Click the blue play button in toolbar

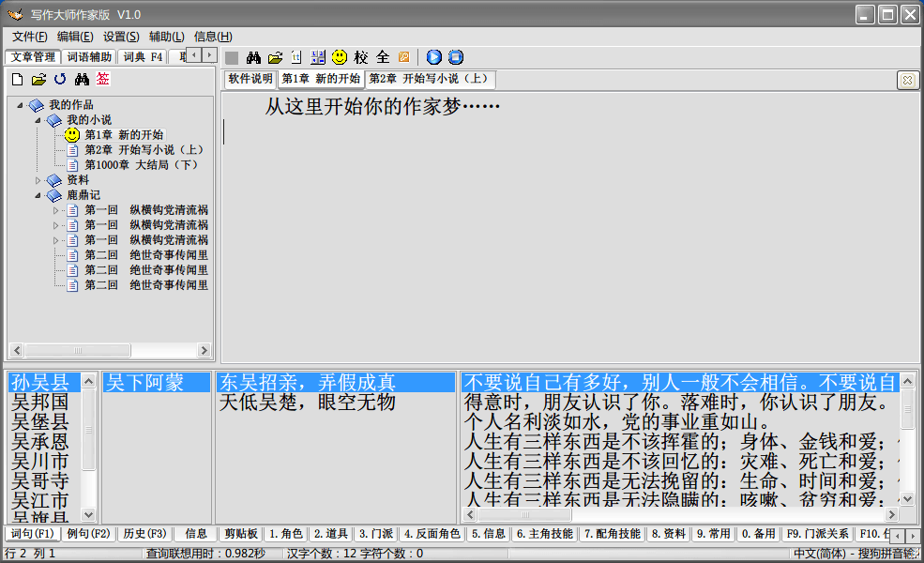click(434, 57)
